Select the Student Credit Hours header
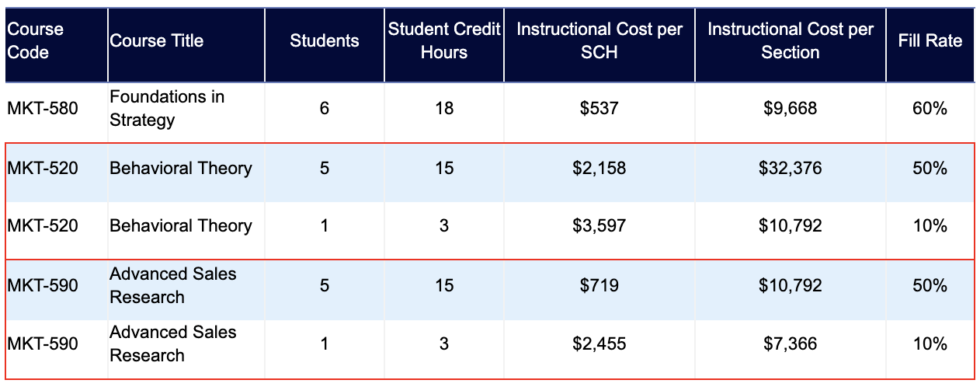This screenshot has height=387, width=980. coord(444,44)
